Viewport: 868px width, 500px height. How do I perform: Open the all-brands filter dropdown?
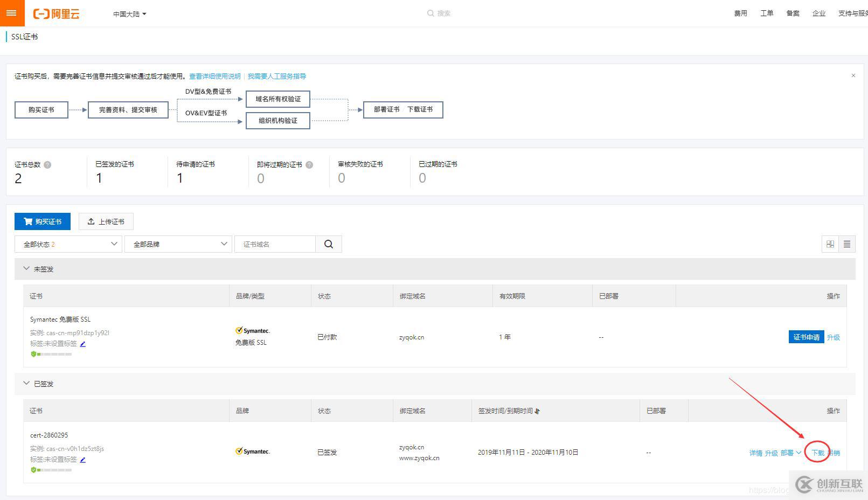(178, 244)
